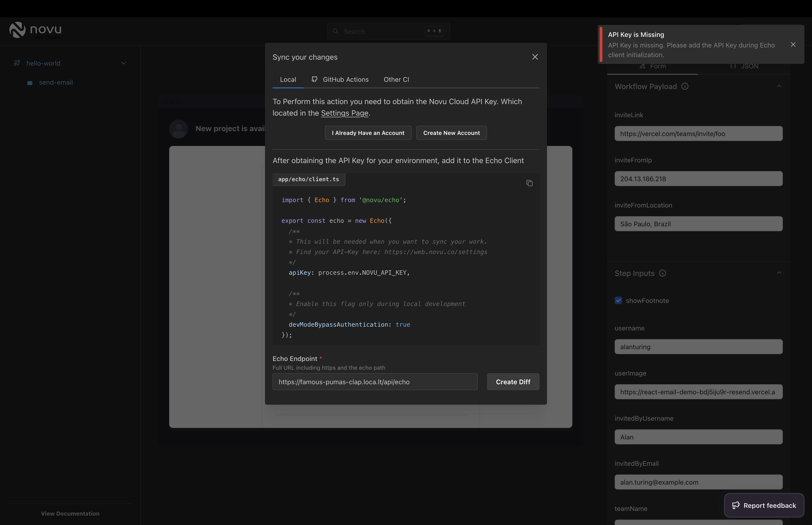Click the Echo Endpoint URL field
812x525 pixels.
pyautogui.click(x=375, y=382)
